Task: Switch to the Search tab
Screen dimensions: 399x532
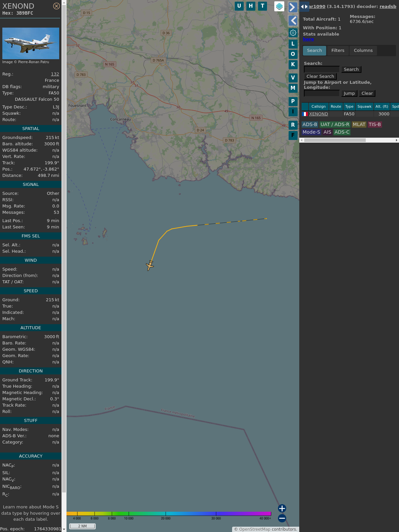Action: [315, 51]
